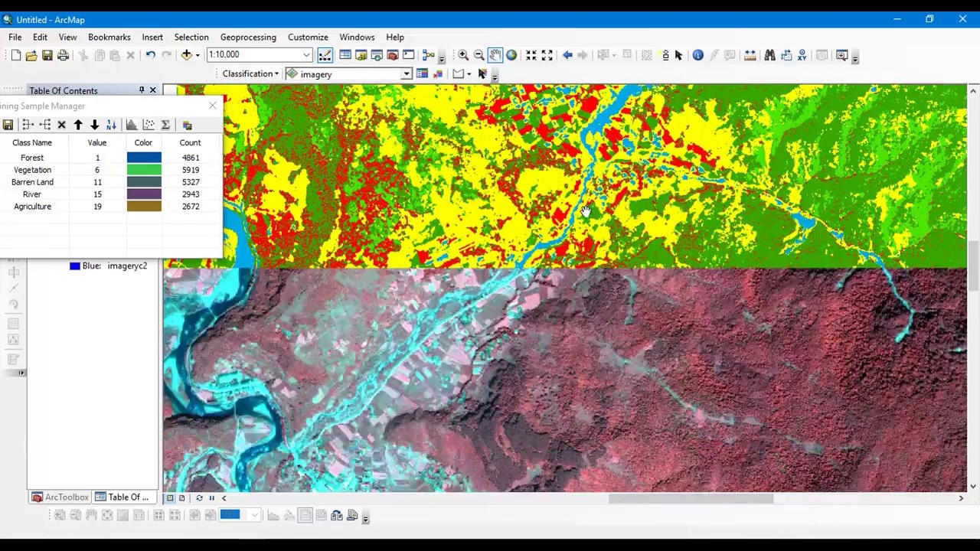The height and width of the screenshot is (551, 980).
Task: Click the Class Name column header
Action: 32,142
